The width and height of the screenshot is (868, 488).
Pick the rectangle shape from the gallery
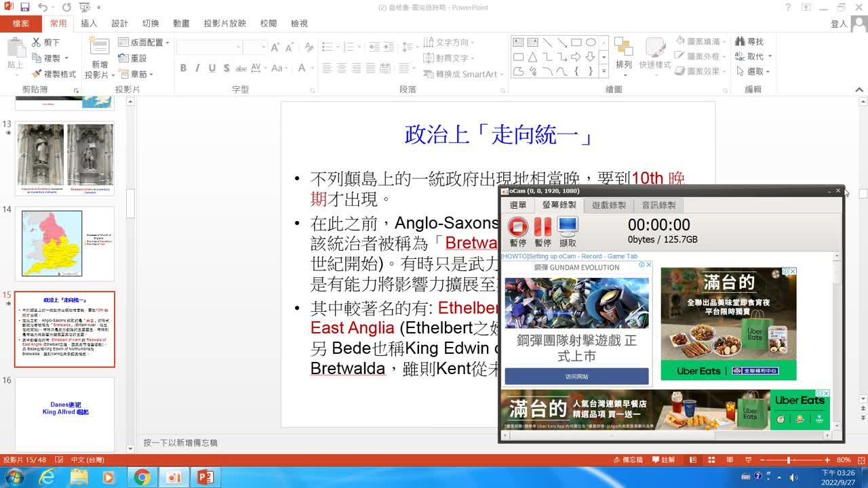click(576, 42)
